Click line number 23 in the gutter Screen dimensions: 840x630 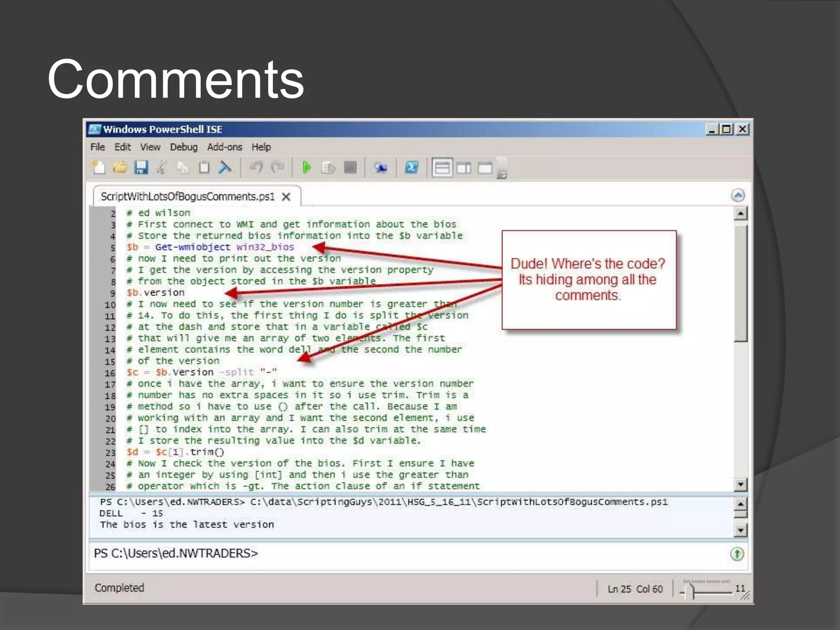point(110,453)
